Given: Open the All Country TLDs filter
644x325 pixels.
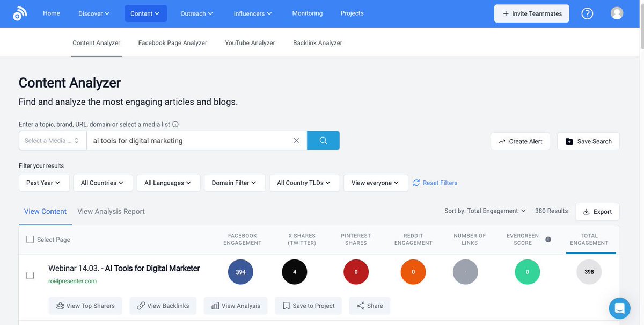Looking at the screenshot, I should (304, 183).
